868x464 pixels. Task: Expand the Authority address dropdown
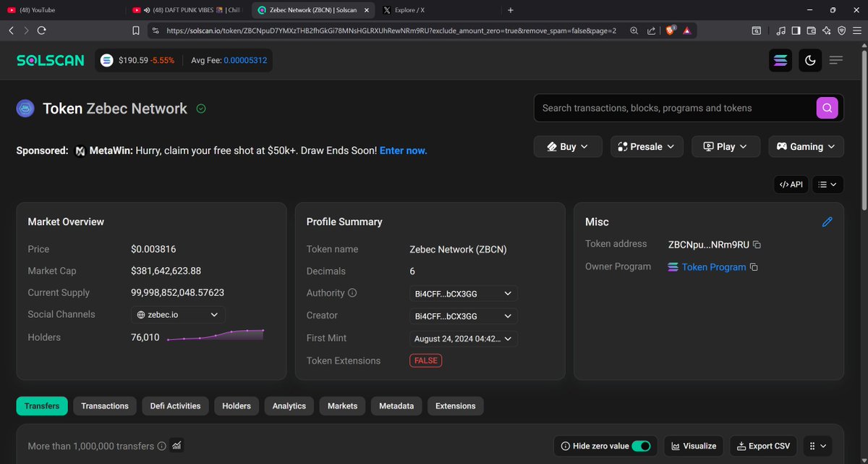463,294
